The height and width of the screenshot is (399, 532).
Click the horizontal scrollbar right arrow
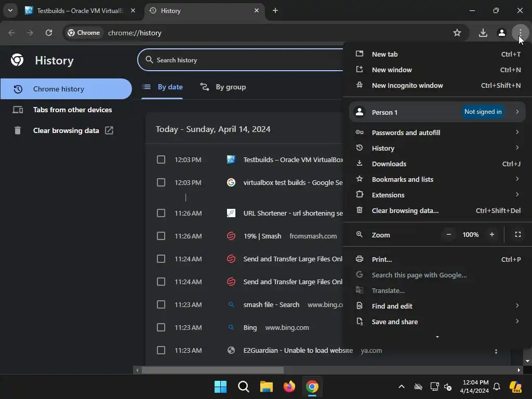[519, 370]
